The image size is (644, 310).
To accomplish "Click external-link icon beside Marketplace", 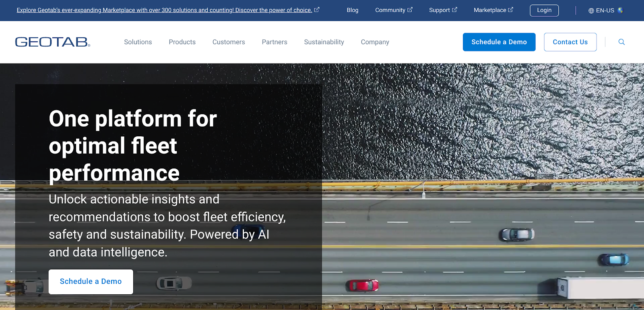I will tap(511, 10).
